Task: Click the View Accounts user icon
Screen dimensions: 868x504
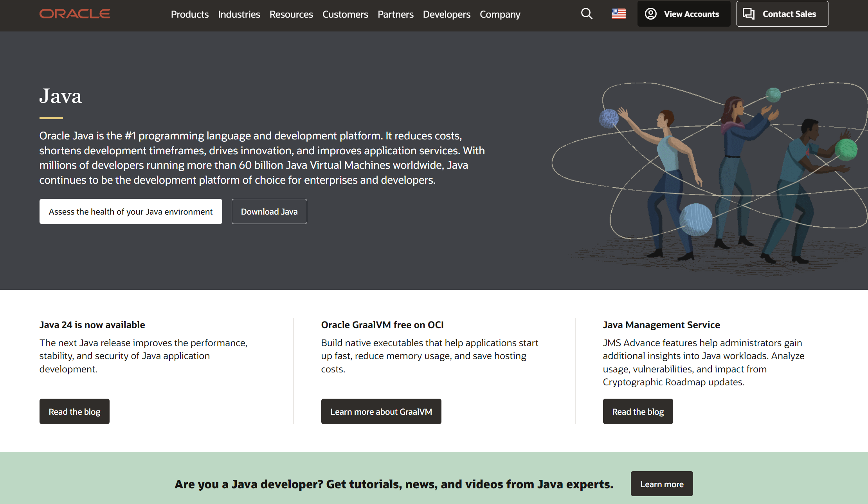Action: 651,14
